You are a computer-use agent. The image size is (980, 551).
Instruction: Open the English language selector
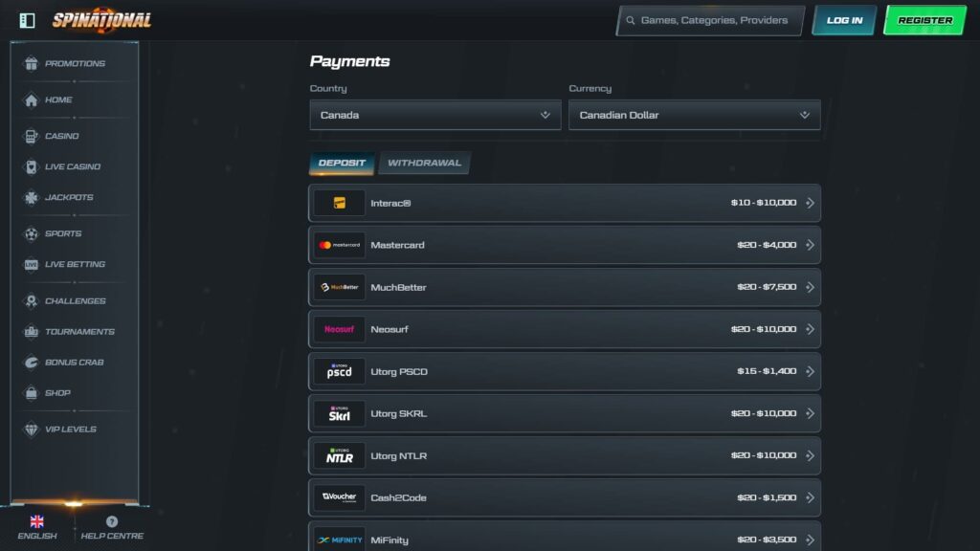pyautogui.click(x=36, y=522)
